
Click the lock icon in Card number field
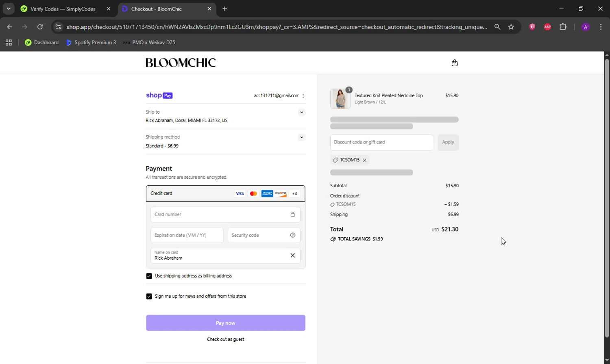coord(292,214)
